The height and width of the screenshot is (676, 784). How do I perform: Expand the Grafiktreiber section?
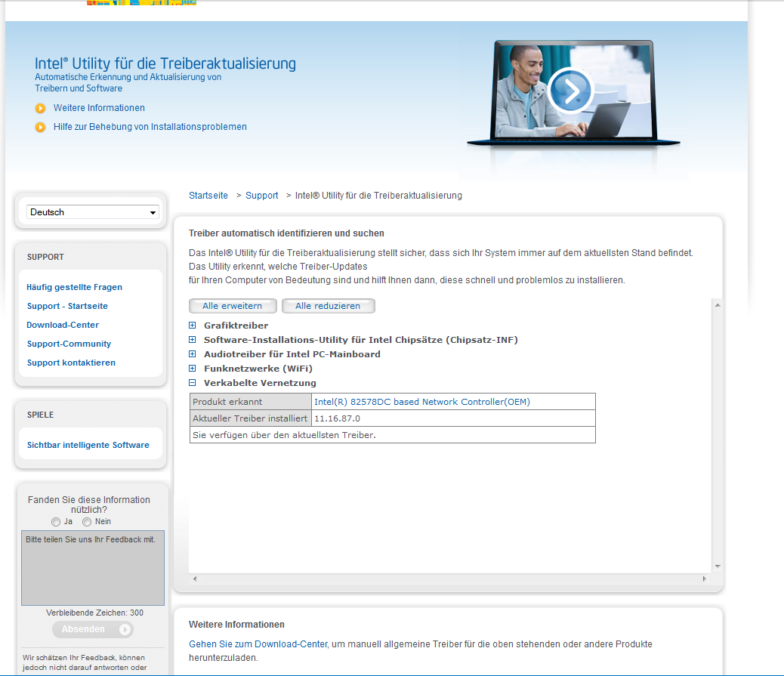[x=192, y=326]
